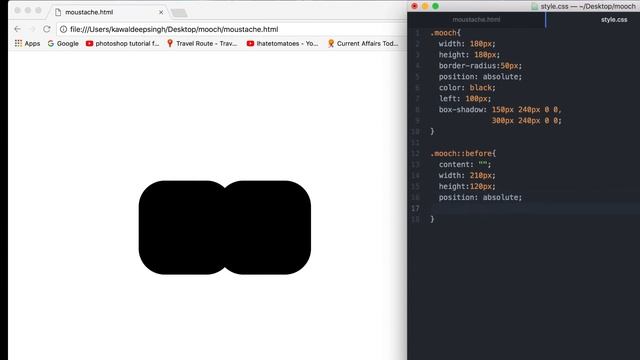The image size is (640, 360).
Task: Click the site info icon in address bar
Action: tap(63, 29)
